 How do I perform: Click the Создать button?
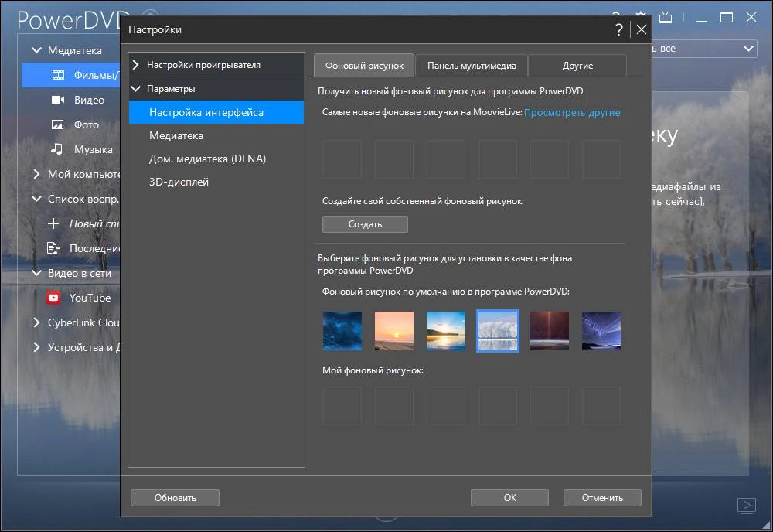[x=365, y=224]
